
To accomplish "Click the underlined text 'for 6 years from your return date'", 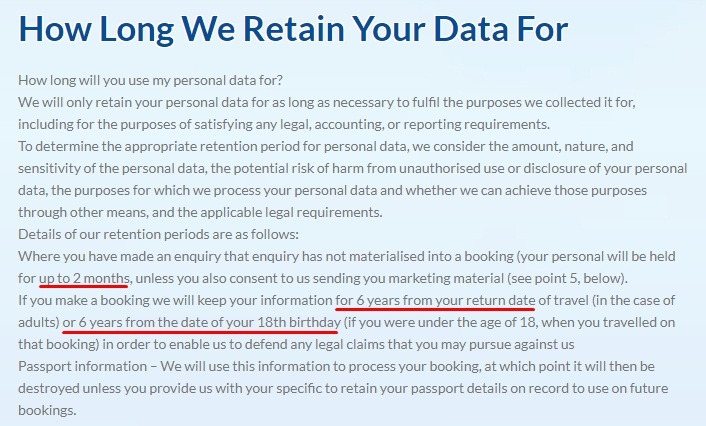I will click(435, 300).
